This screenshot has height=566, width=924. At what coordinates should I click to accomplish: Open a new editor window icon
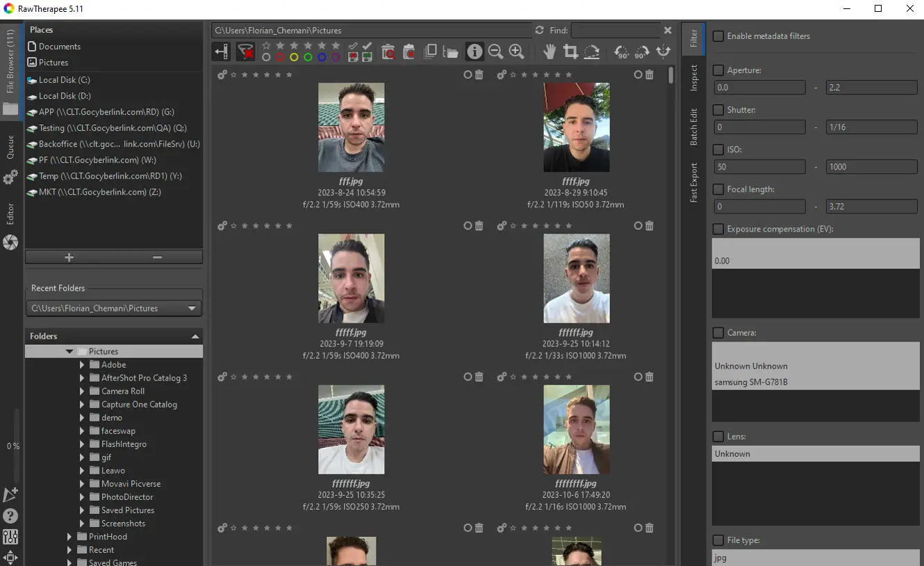(10, 494)
